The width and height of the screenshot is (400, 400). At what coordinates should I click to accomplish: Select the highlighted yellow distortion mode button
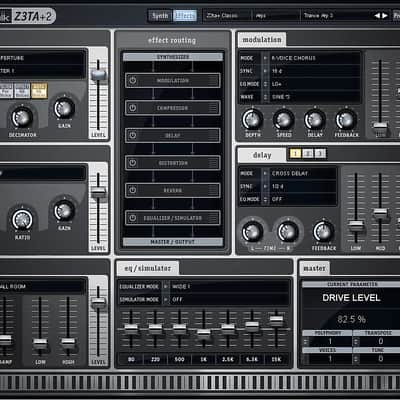39,91
